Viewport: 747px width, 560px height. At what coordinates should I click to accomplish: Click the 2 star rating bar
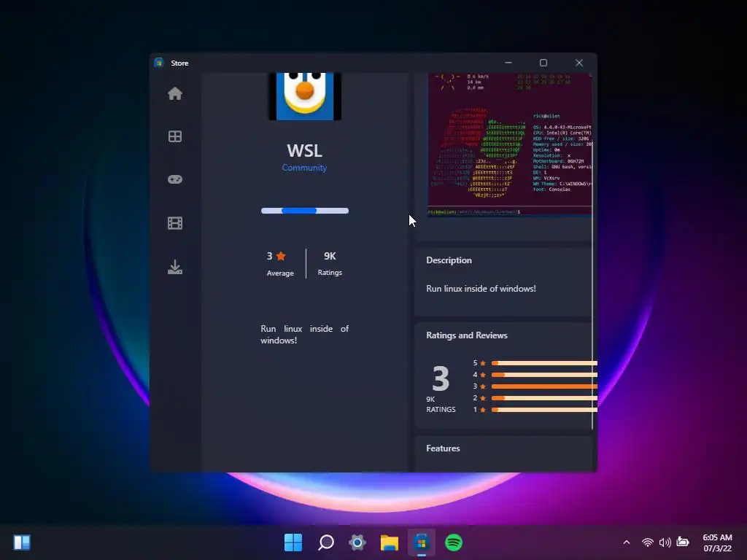(544, 398)
